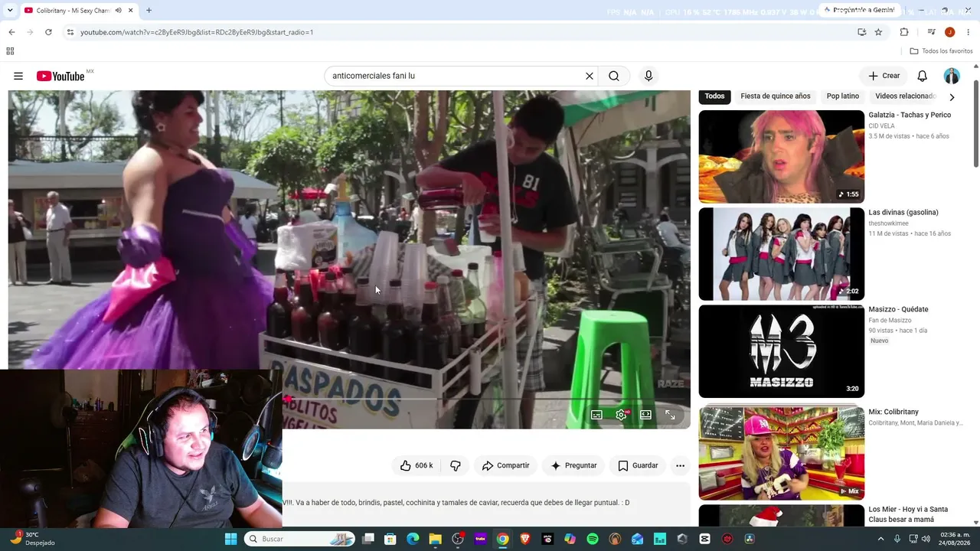
Task: Seek using the video progress bar
Action: point(486,399)
